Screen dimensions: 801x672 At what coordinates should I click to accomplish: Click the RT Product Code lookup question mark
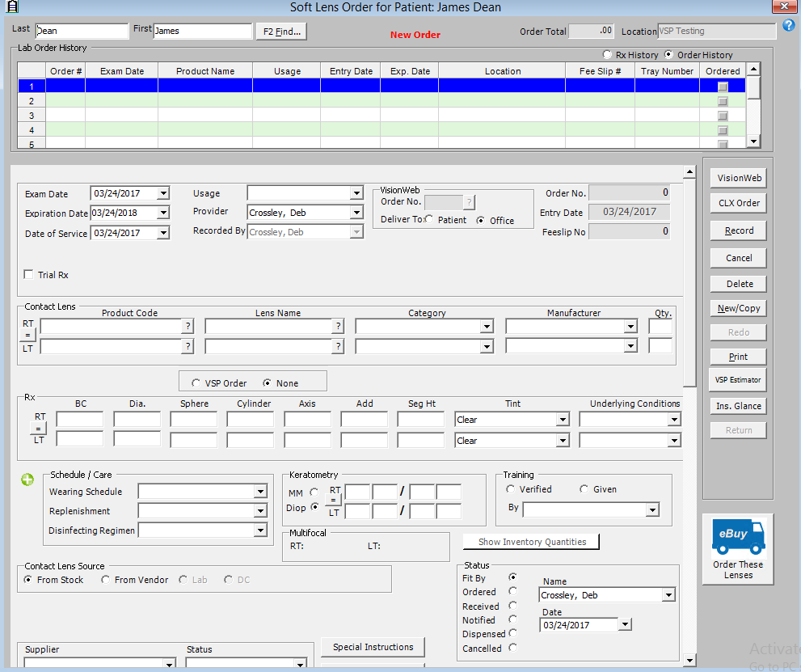(188, 326)
